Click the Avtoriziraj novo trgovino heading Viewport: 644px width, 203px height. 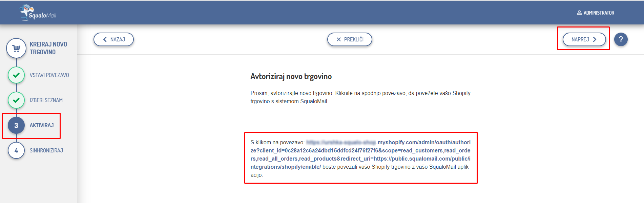pos(291,76)
